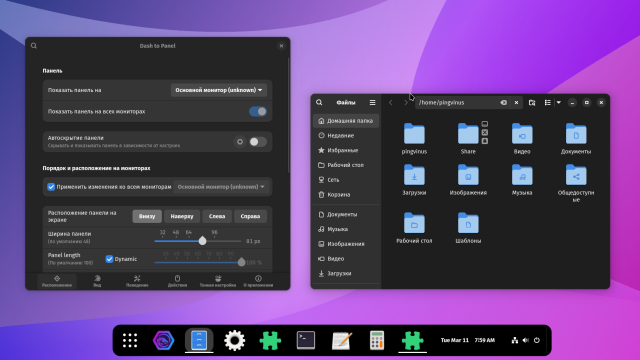This screenshot has height=360, width=640.
Task: Launch Calculator from the dock
Action: [x=377, y=340]
